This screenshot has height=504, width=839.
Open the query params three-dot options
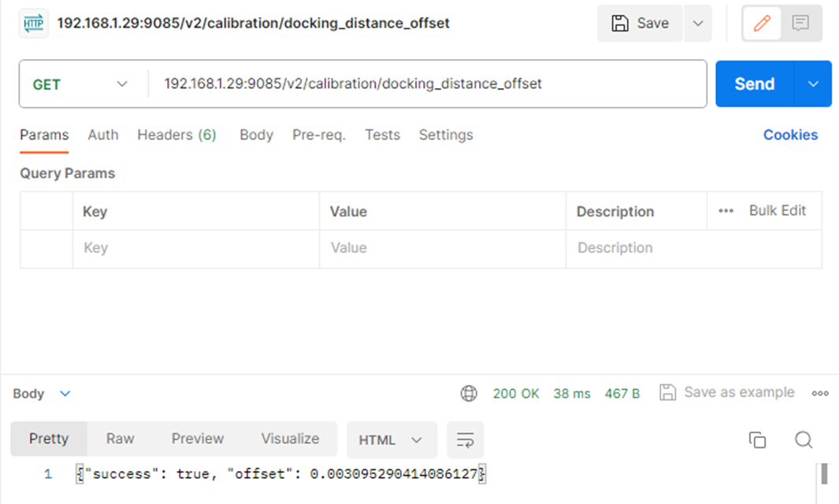point(726,211)
